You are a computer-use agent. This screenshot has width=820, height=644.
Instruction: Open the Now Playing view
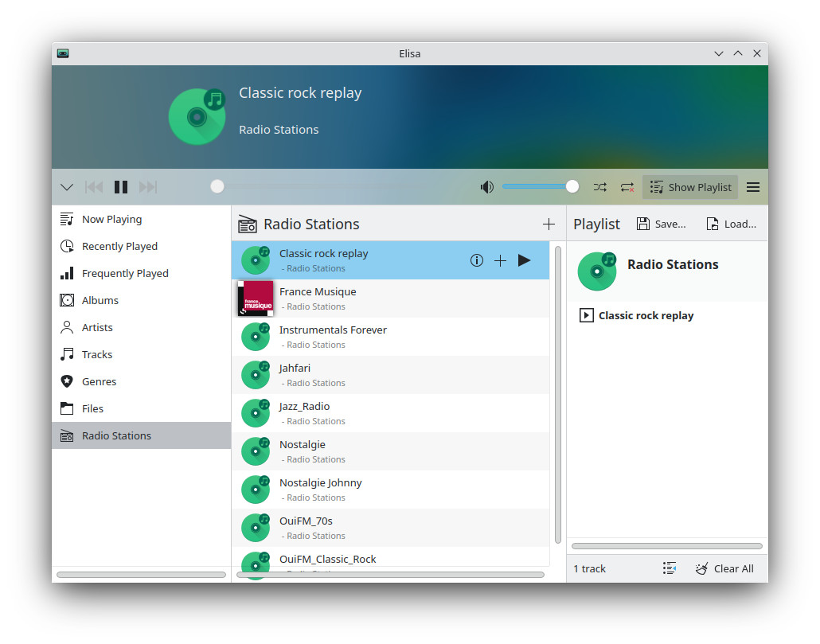141,220
